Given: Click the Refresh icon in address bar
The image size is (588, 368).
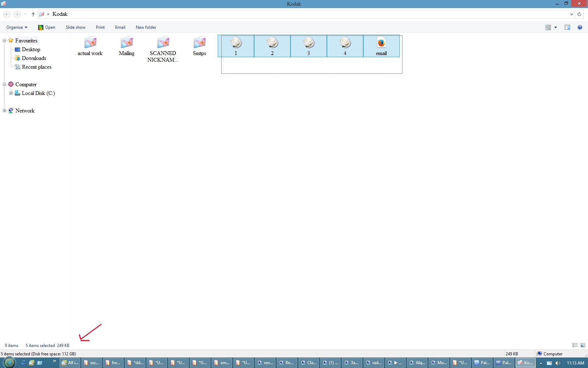Looking at the screenshot, I should [x=579, y=14].
